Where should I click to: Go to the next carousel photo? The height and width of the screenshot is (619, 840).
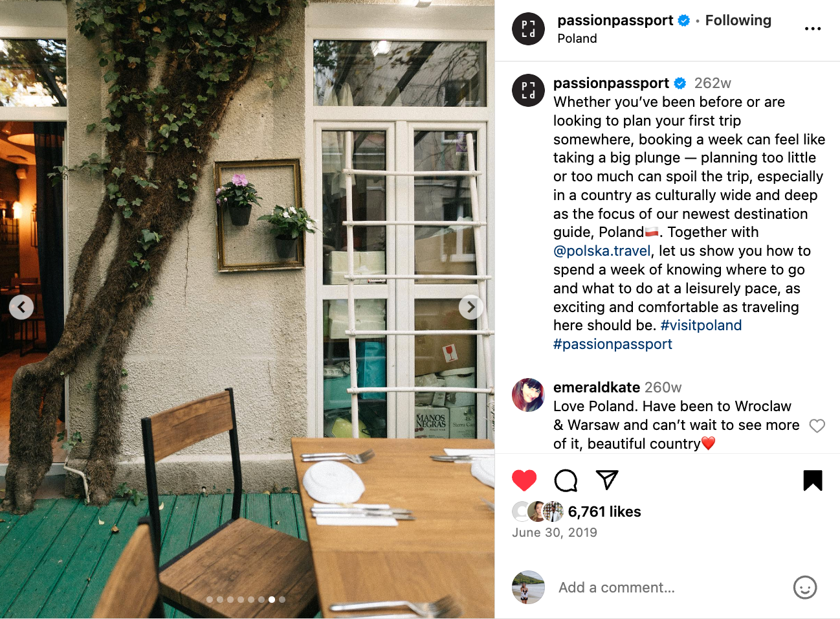pyautogui.click(x=471, y=307)
